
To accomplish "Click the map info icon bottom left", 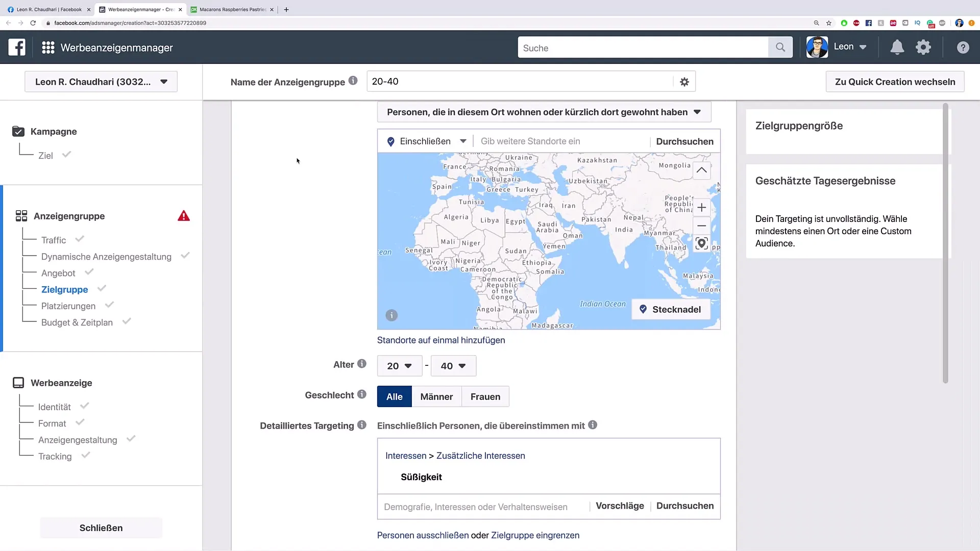I will pos(391,315).
